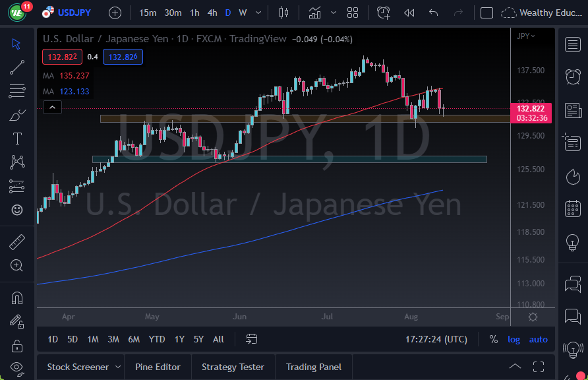
Task: Toggle lock all drawing tools
Action: tap(17, 346)
